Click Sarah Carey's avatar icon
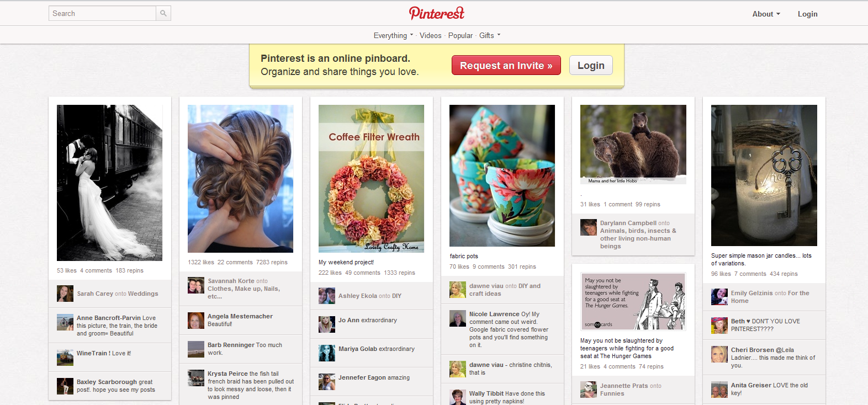 click(65, 294)
